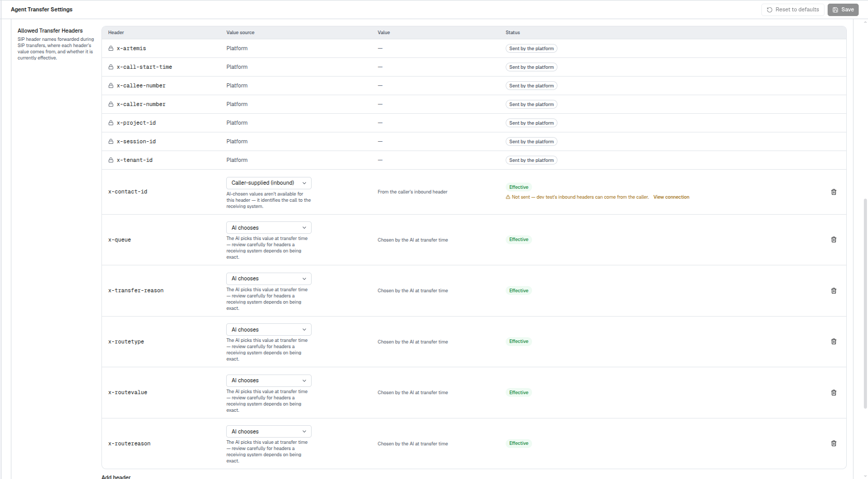
Task: Select the x-contact-id header name
Action: click(127, 192)
